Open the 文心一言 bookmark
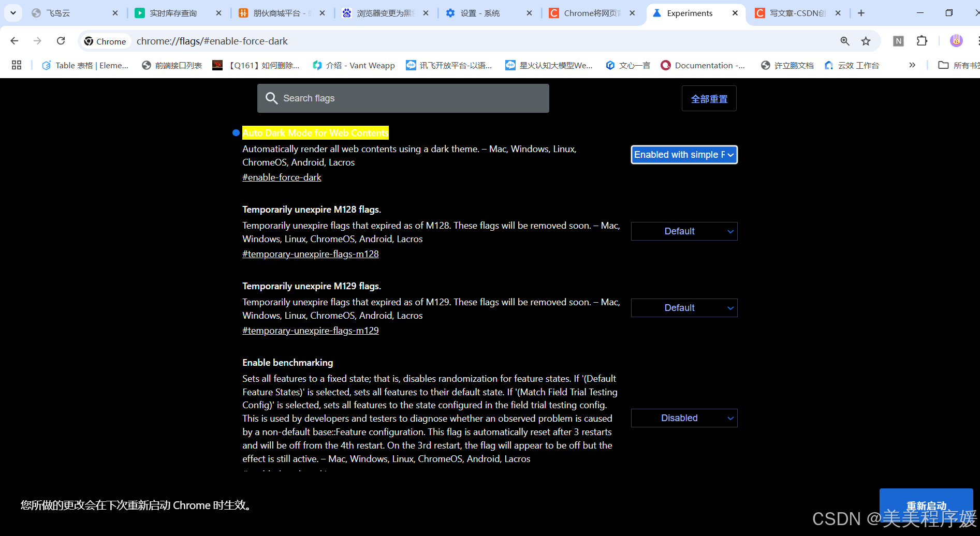This screenshot has height=536, width=980. 628,65
